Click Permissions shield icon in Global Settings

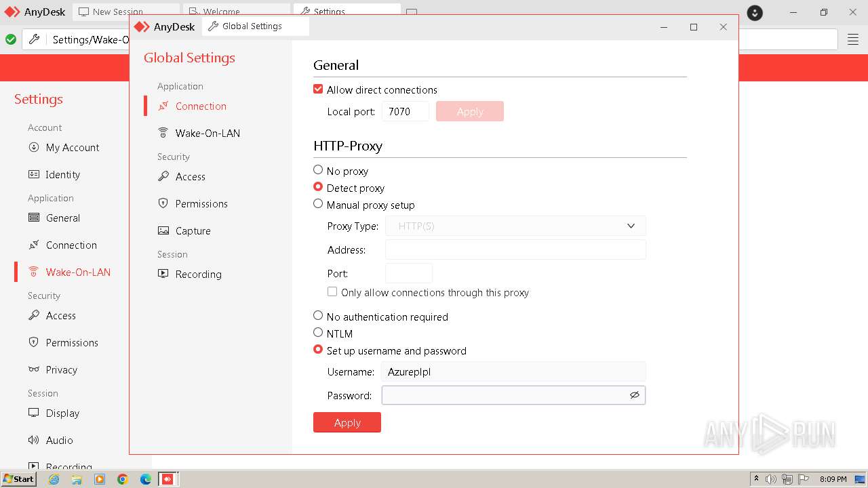click(163, 203)
